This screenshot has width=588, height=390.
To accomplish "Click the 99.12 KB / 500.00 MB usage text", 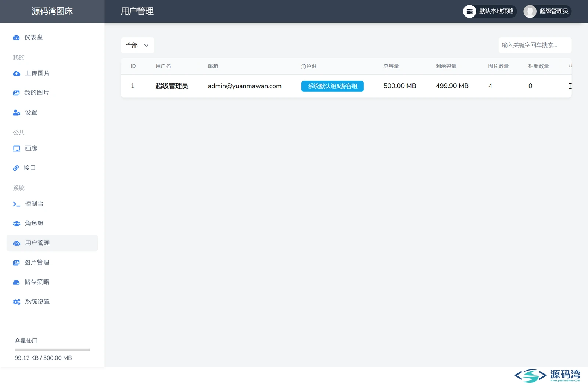I will coord(43,358).
